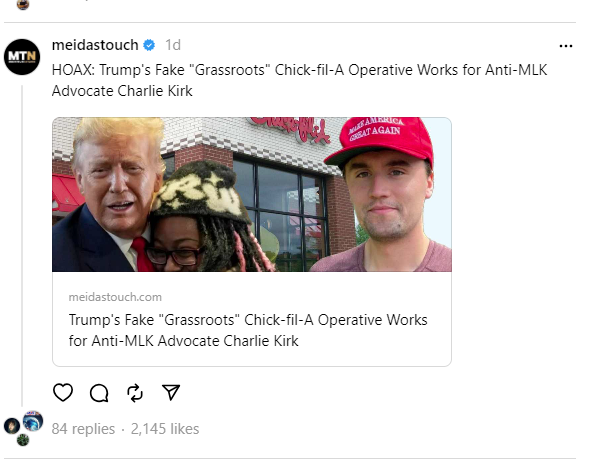614x460 pixels.
Task: Show the 2,145 likes list
Action: 165,429
